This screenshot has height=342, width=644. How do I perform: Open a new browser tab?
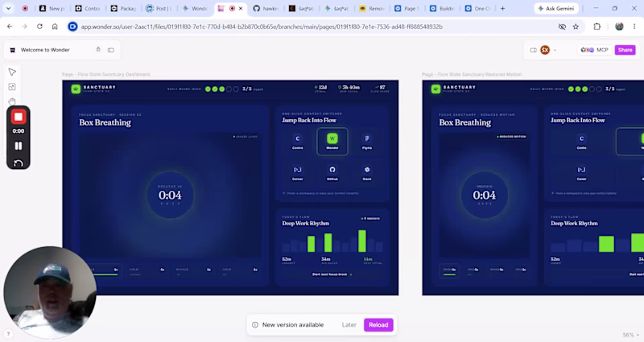[502, 8]
